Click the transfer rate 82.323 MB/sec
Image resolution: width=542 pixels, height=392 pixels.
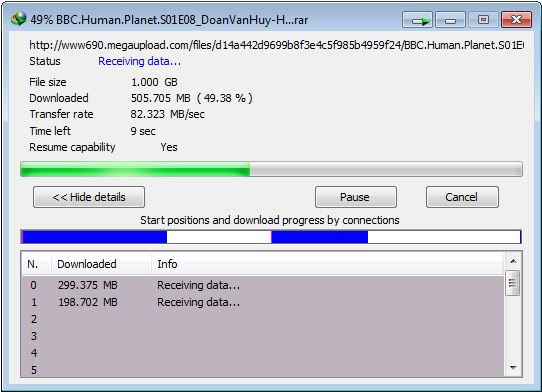tap(167, 114)
